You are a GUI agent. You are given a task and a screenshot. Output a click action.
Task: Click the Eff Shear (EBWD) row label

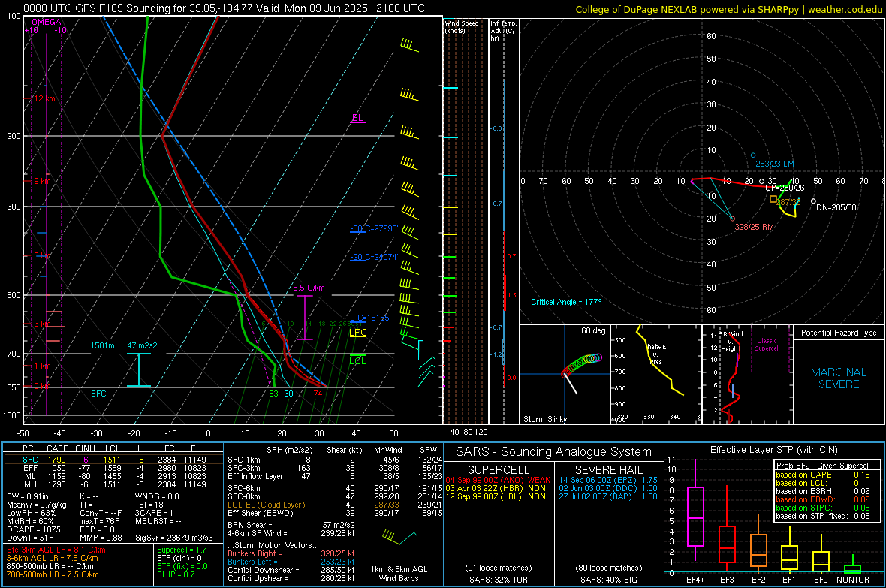[261, 514]
